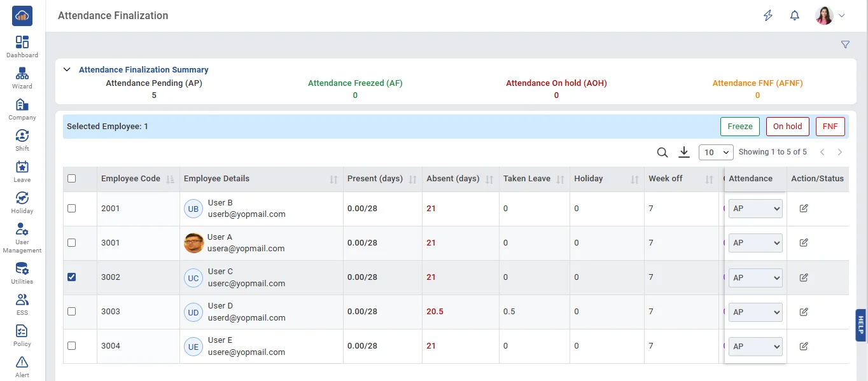The height and width of the screenshot is (381, 868).
Task: Open User Management in the sidebar
Action: tap(22, 237)
